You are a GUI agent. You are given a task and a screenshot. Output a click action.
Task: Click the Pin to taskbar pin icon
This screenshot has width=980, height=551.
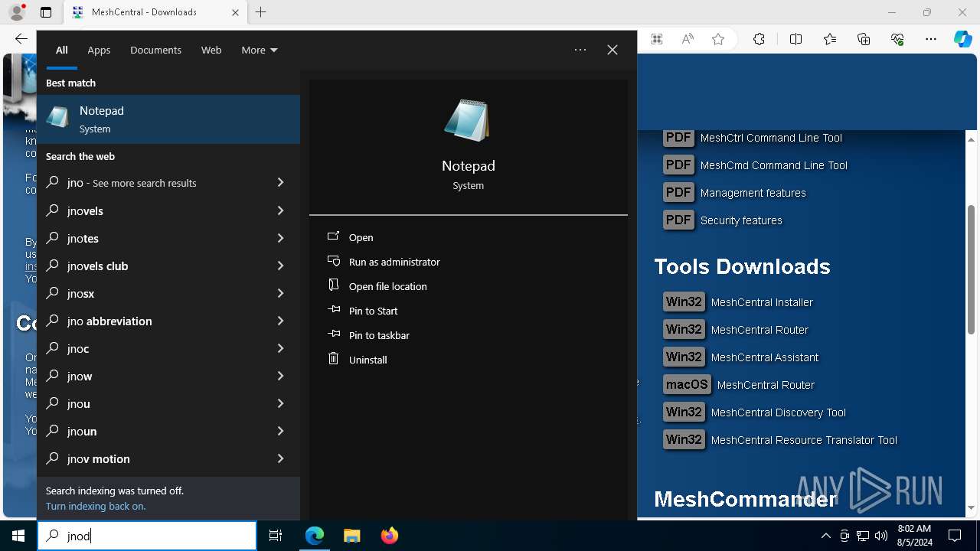click(x=333, y=334)
